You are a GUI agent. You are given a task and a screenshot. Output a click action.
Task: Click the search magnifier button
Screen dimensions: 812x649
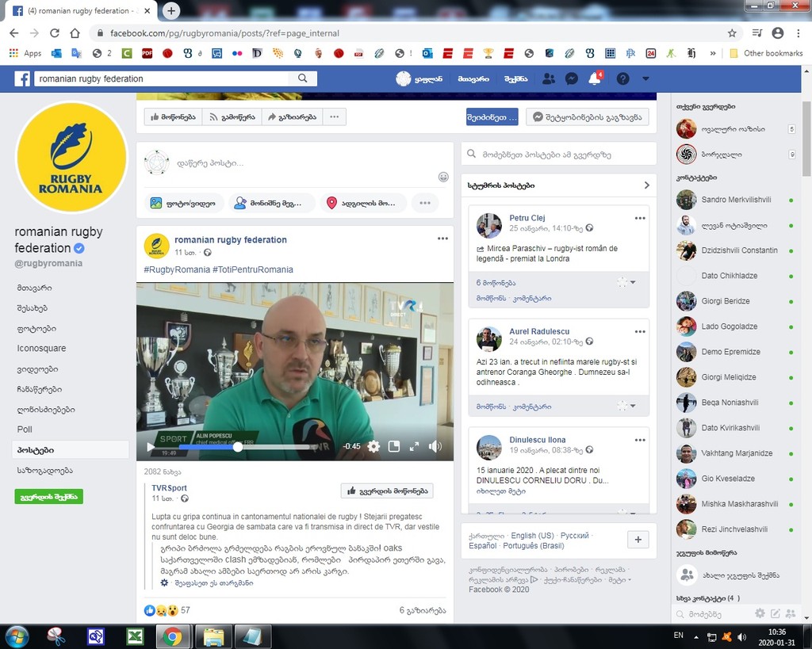302,78
